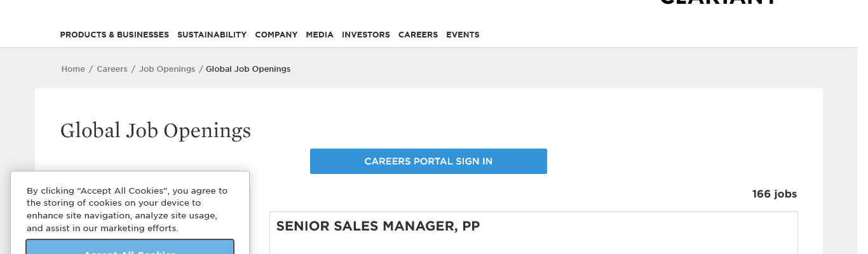The image size is (868, 254).
Task: Click the Global Job Openings page heading
Action: tap(156, 131)
